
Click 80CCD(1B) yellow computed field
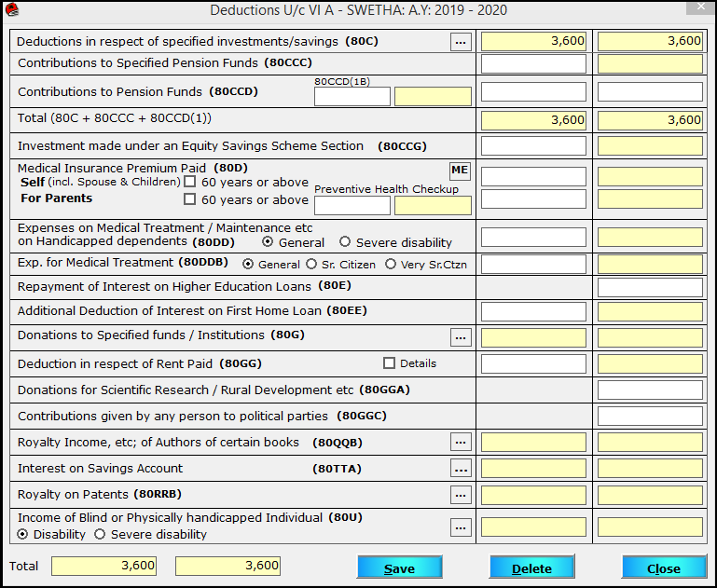pos(433,96)
